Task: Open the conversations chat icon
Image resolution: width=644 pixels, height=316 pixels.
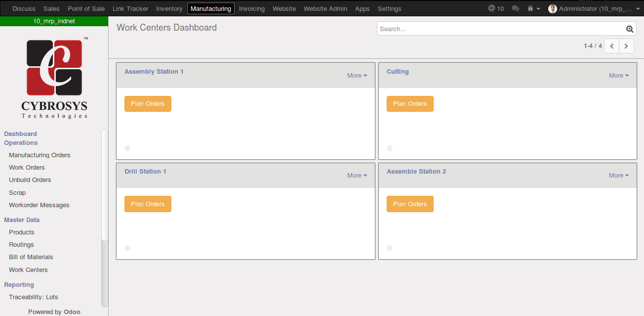Action: pyautogui.click(x=516, y=8)
